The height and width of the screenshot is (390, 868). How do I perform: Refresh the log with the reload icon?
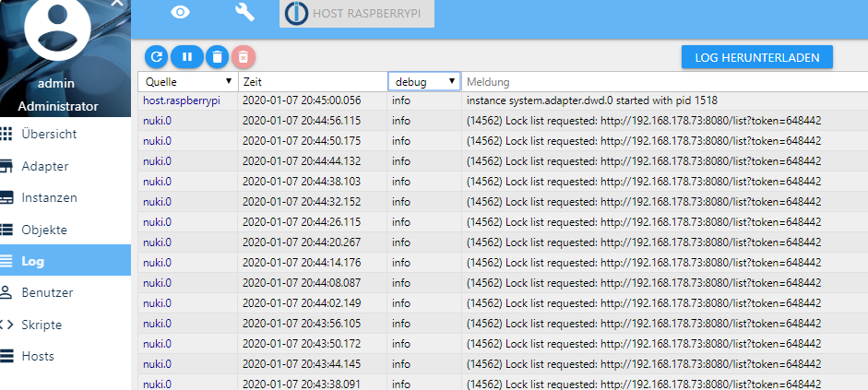pos(157,56)
